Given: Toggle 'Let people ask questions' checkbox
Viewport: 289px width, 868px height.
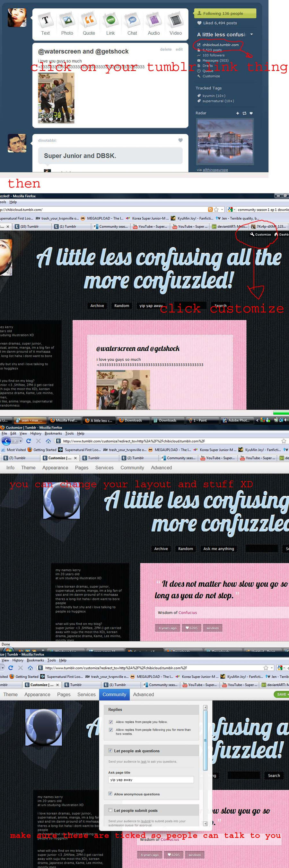Looking at the screenshot, I should 110,750.
